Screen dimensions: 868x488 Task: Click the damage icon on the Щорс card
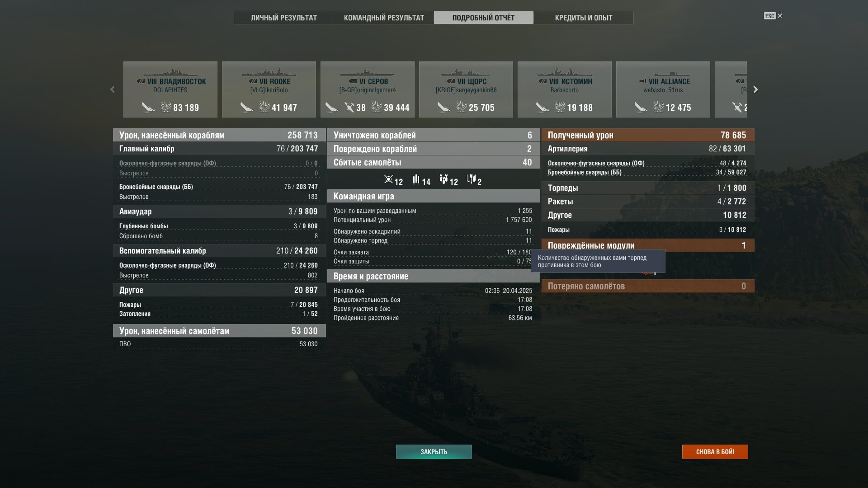coord(462,107)
